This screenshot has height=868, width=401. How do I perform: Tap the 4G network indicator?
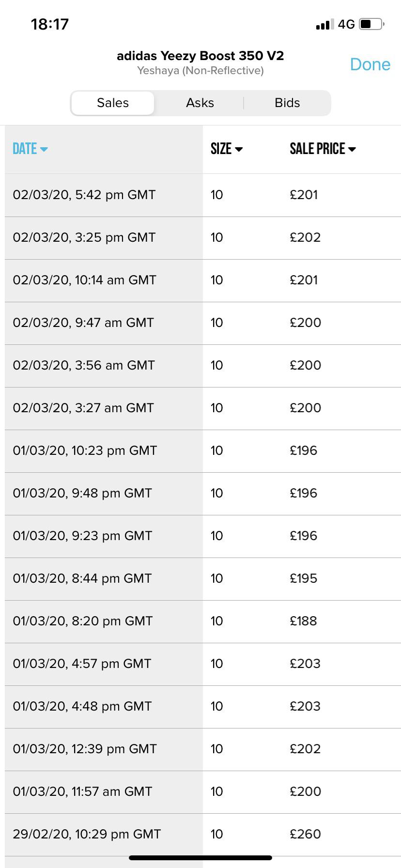pos(346,24)
